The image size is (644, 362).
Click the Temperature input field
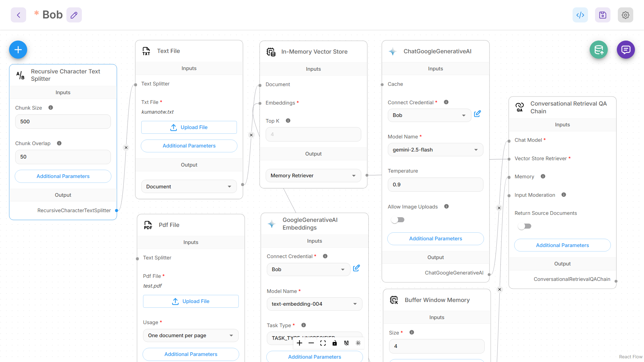coord(435,185)
